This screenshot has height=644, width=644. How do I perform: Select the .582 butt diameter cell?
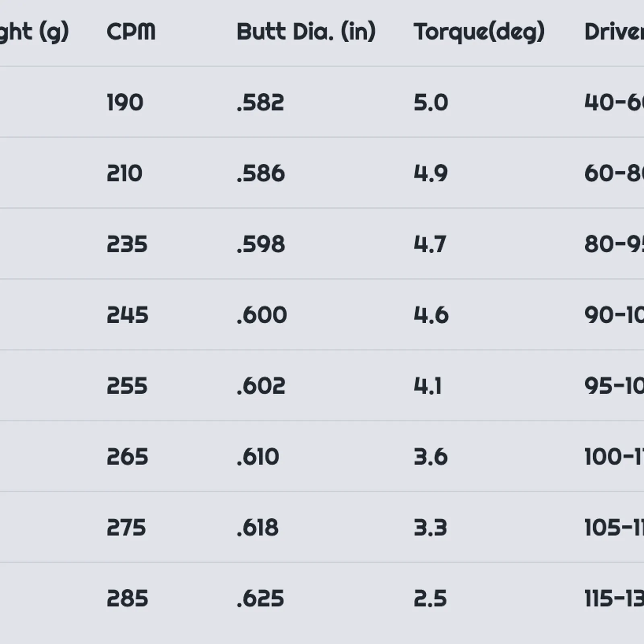point(260,102)
